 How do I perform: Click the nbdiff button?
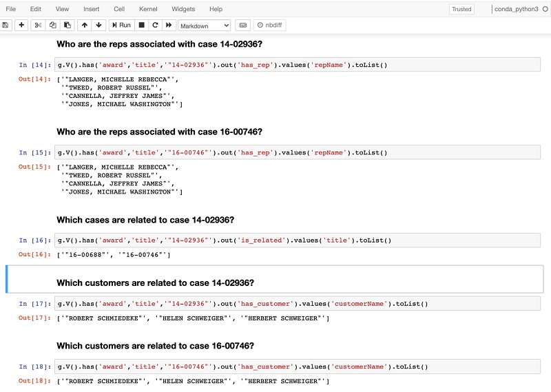[269, 25]
